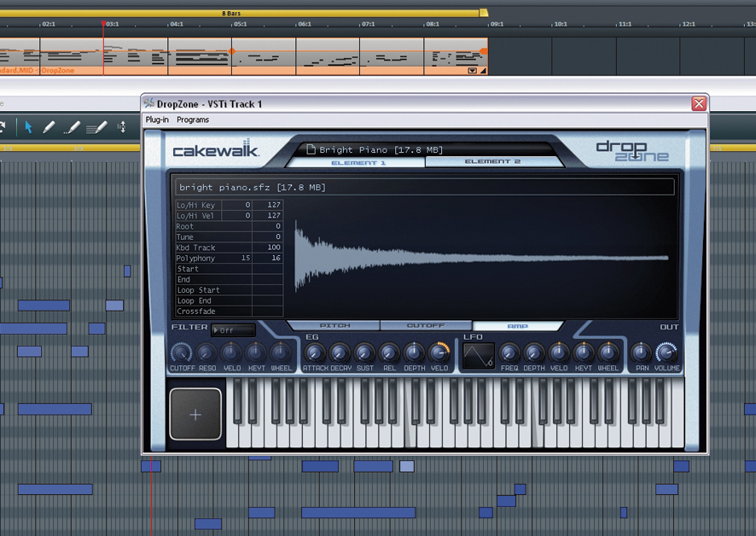Select the blue arrow pointer tool
The width and height of the screenshot is (756, 536).
click(x=28, y=127)
